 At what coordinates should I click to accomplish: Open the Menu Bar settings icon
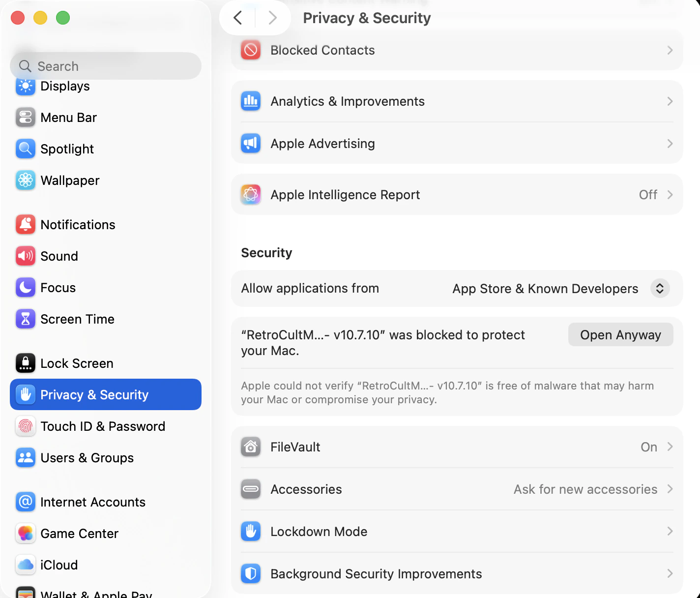coord(26,118)
